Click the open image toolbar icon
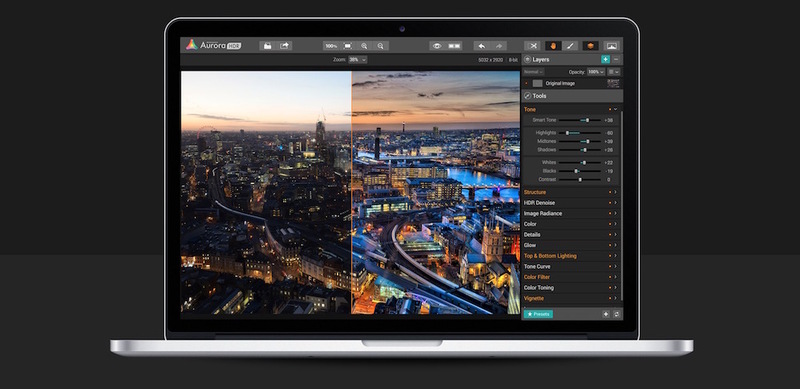The image size is (800, 389). tap(268, 46)
